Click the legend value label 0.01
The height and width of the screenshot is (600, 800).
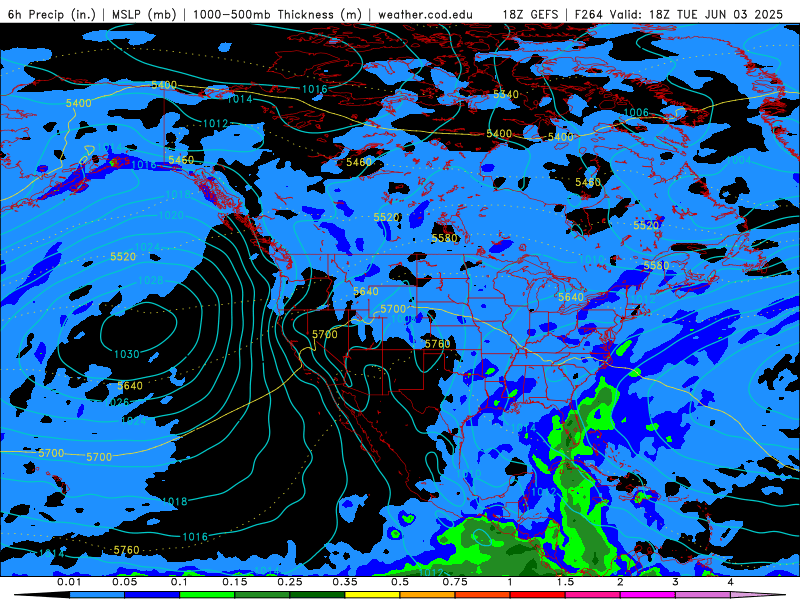pyautogui.click(x=69, y=582)
